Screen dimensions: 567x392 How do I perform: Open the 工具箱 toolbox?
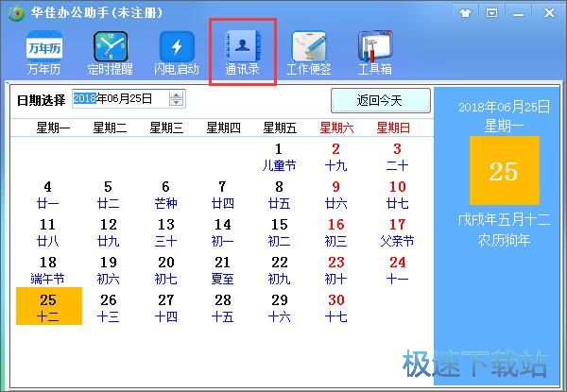(x=375, y=53)
